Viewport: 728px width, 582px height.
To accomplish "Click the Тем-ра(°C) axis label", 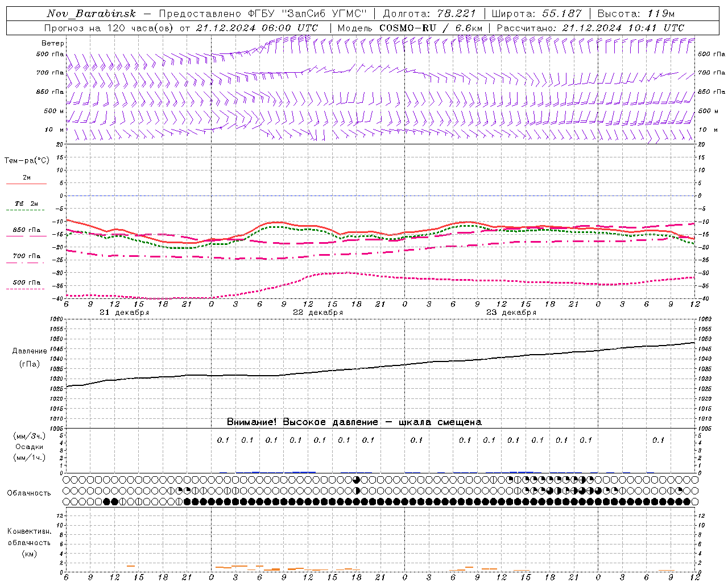I will (x=27, y=161).
